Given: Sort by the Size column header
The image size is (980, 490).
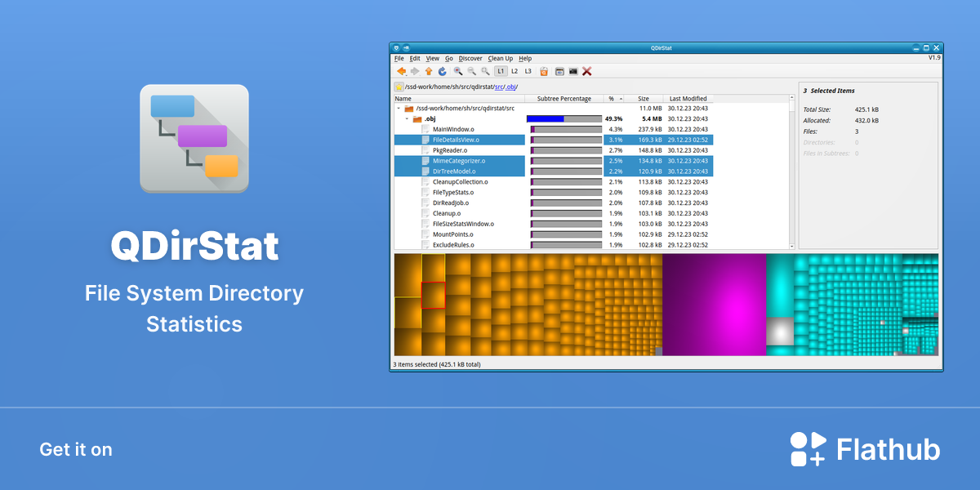Looking at the screenshot, I should 644,99.
